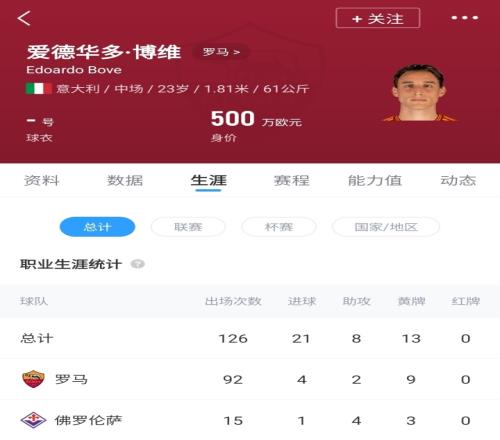Tap the back arrow icon

pyautogui.click(x=24, y=18)
